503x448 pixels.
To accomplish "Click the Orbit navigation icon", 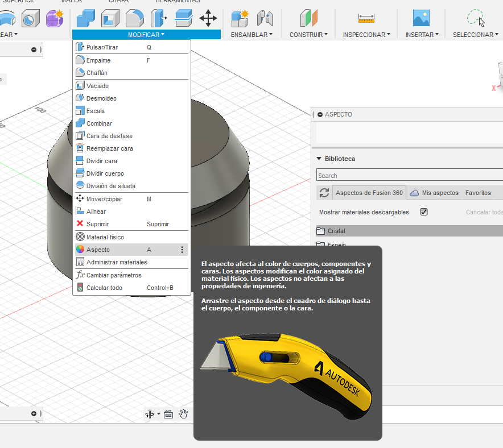I will (150, 414).
